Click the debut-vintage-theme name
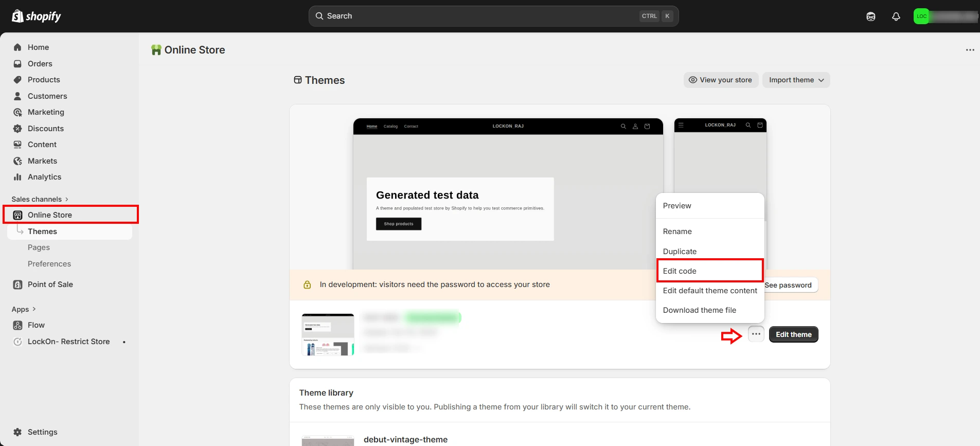Image resolution: width=980 pixels, height=446 pixels. (x=405, y=440)
